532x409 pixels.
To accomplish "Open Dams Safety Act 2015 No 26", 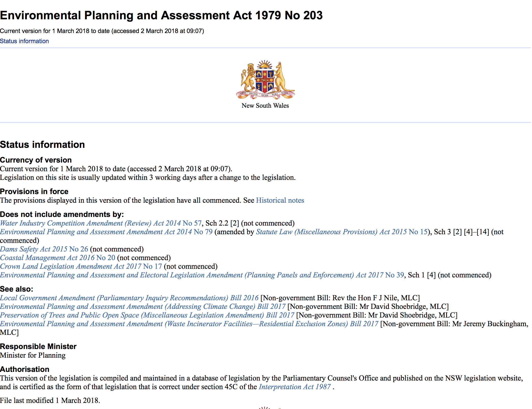I will pos(44,249).
